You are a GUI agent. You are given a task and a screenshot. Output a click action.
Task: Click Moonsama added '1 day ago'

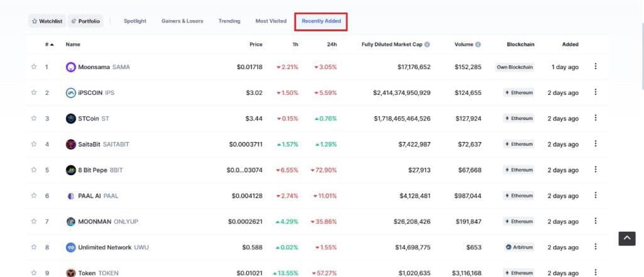(565, 67)
